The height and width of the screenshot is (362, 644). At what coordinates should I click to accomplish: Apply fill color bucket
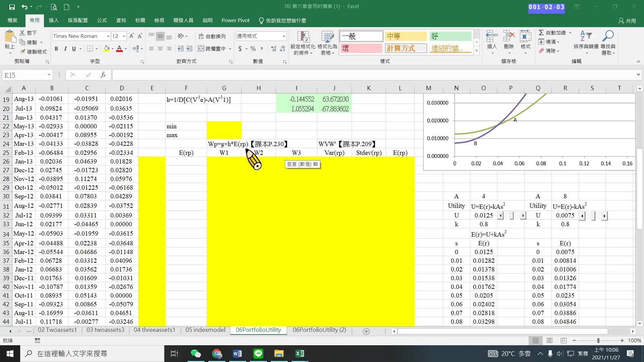coord(106,49)
